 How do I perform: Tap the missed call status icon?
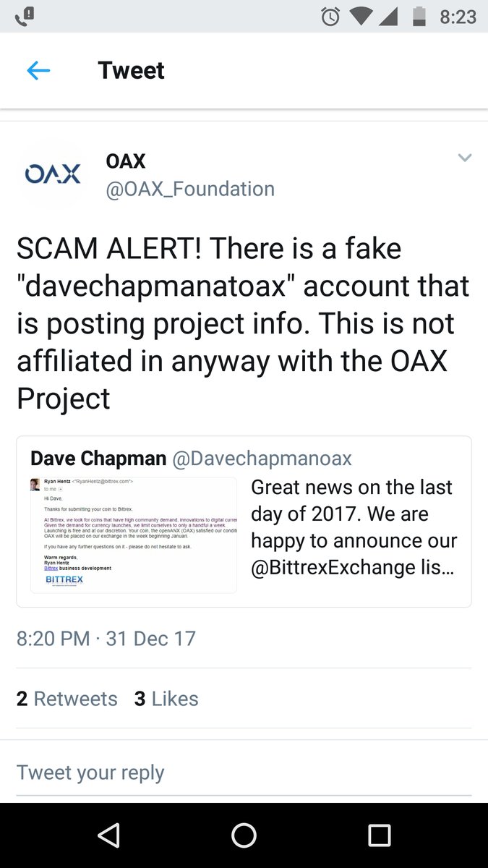tap(24, 16)
